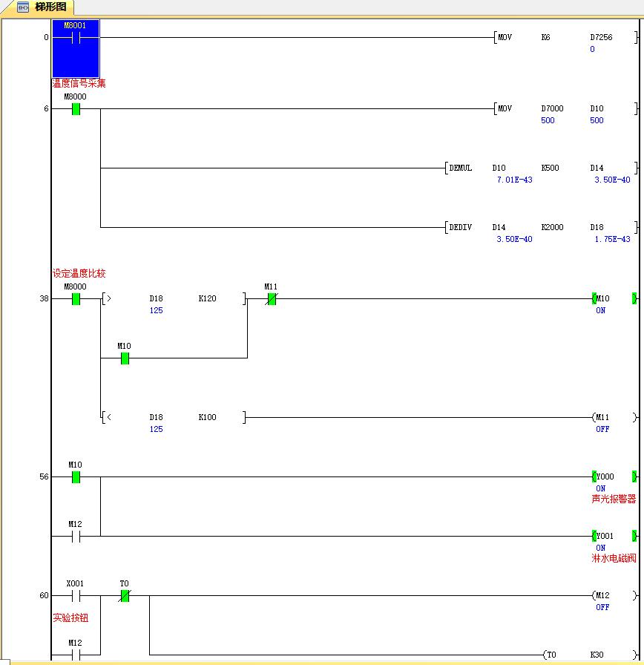
Task: Select the normally closed T0 contact
Action: [x=125, y=596]
